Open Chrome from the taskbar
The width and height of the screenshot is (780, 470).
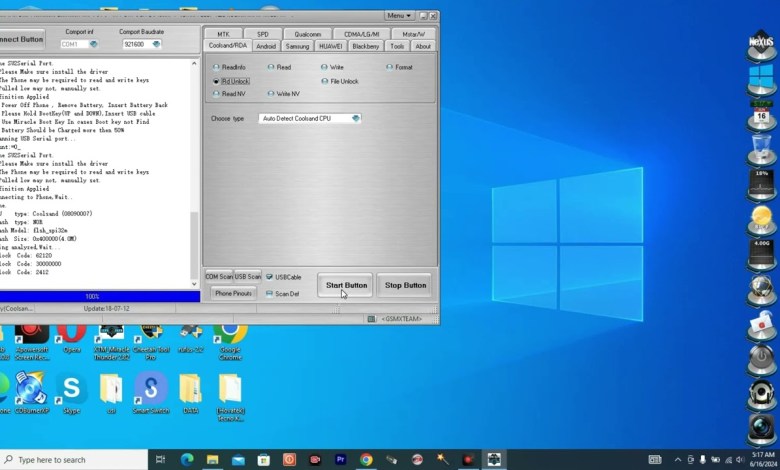(366, 460)
